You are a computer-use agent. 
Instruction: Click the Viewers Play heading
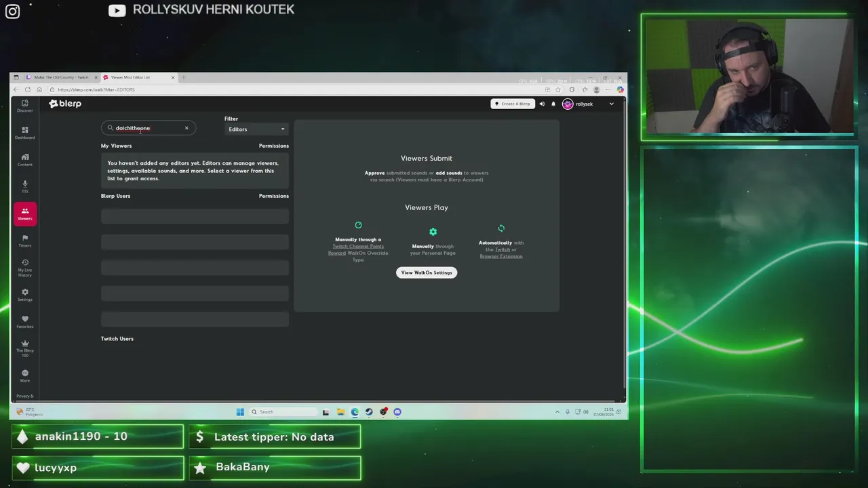(x=427, y=207)
